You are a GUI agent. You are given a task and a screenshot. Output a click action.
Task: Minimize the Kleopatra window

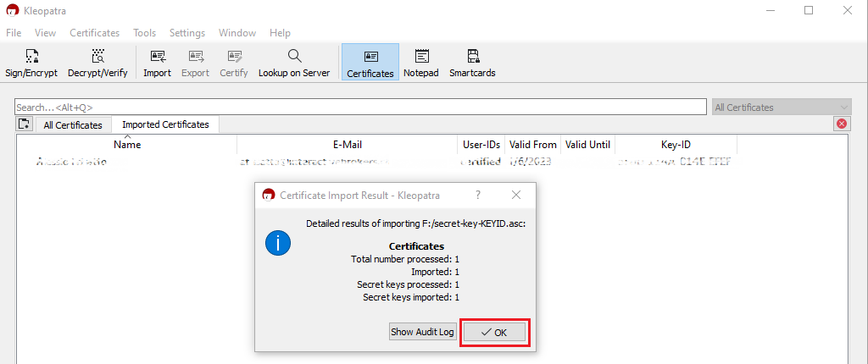770,10
